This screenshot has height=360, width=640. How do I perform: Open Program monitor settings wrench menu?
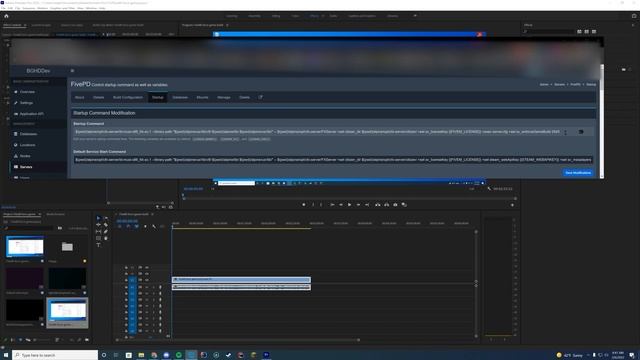tap(489, 189)
